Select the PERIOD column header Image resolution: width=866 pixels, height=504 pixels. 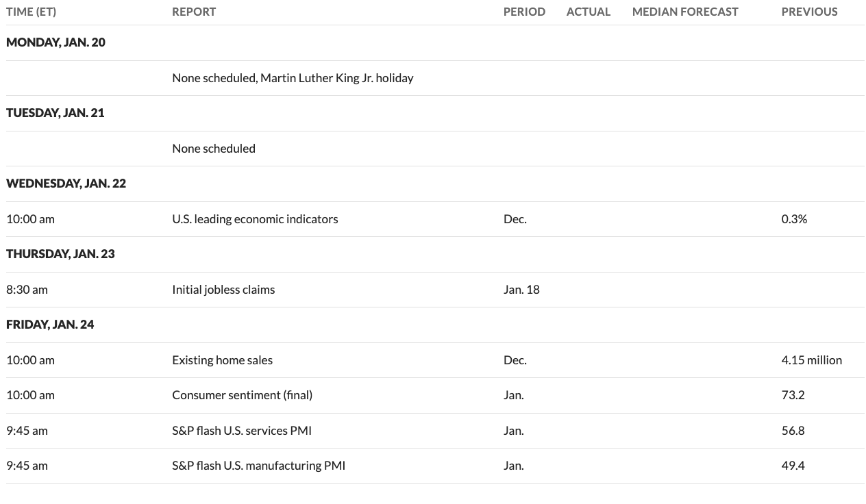pyautogui.click(x=524, y=12)
